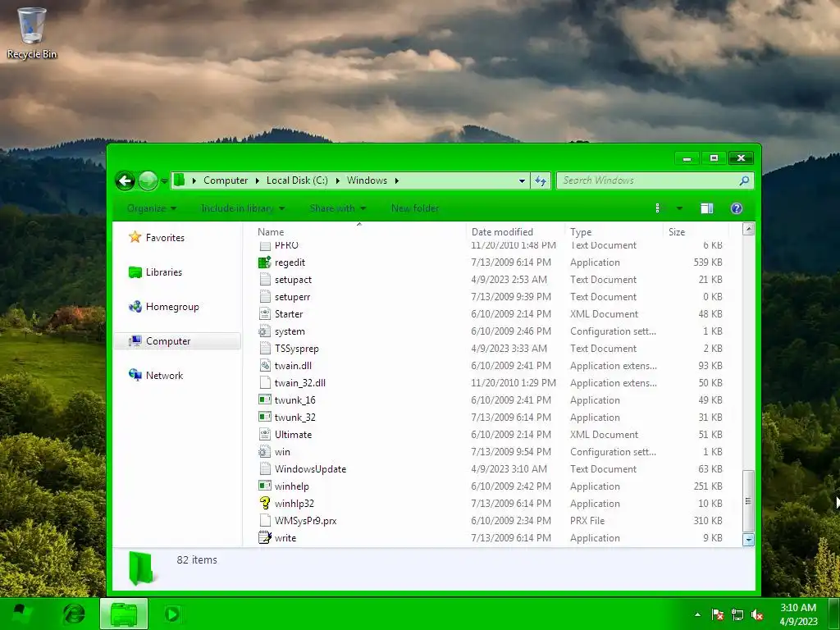Image resolution: width=840 pixels, height=630 pixels.
Task: Select the winhelp application icon
Action: pos(265,486)
